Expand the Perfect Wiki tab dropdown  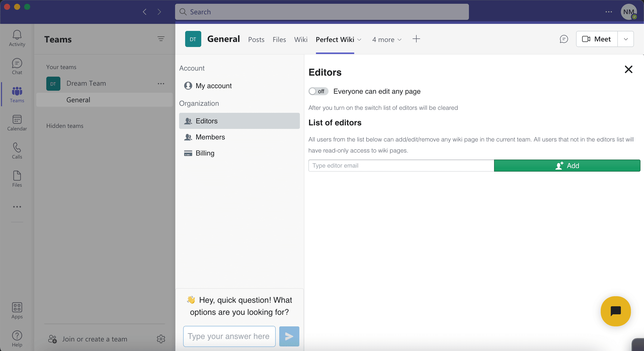[359, 40]
